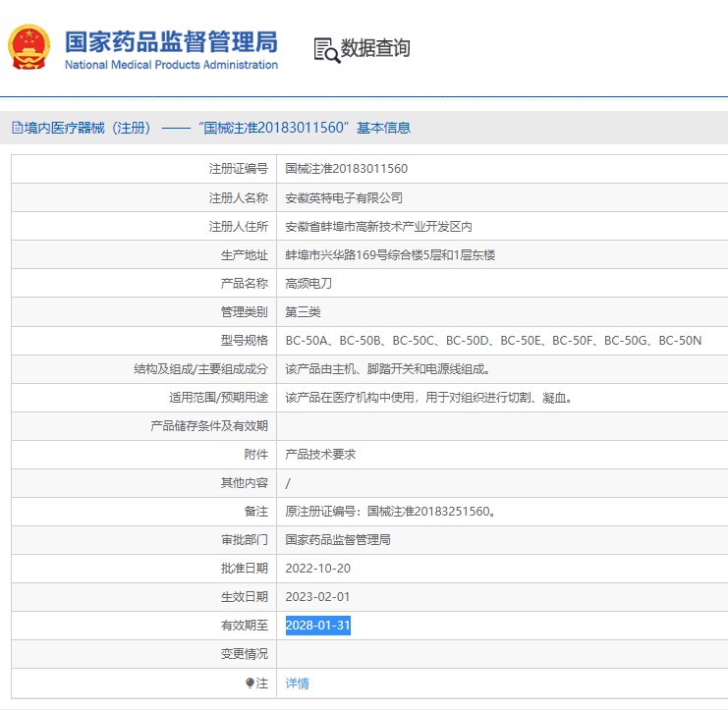Click the effective date 2023-02-01

tap(317, 597)
